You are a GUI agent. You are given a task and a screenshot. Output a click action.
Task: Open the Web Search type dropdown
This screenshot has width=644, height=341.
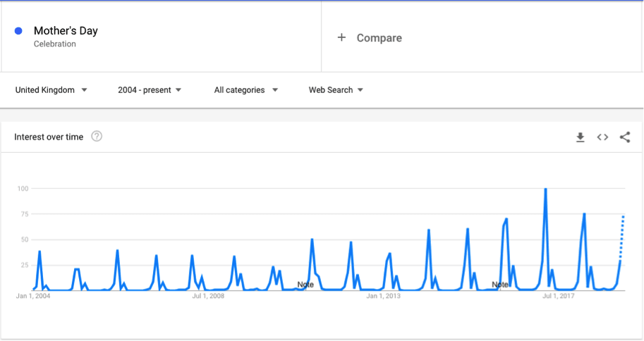[x=336, y=90]
